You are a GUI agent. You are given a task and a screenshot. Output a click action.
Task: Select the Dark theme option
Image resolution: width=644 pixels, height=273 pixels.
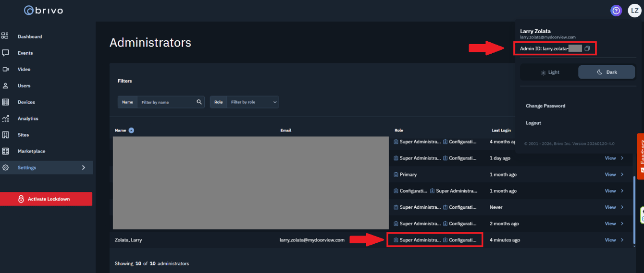[x=607, y=72]
